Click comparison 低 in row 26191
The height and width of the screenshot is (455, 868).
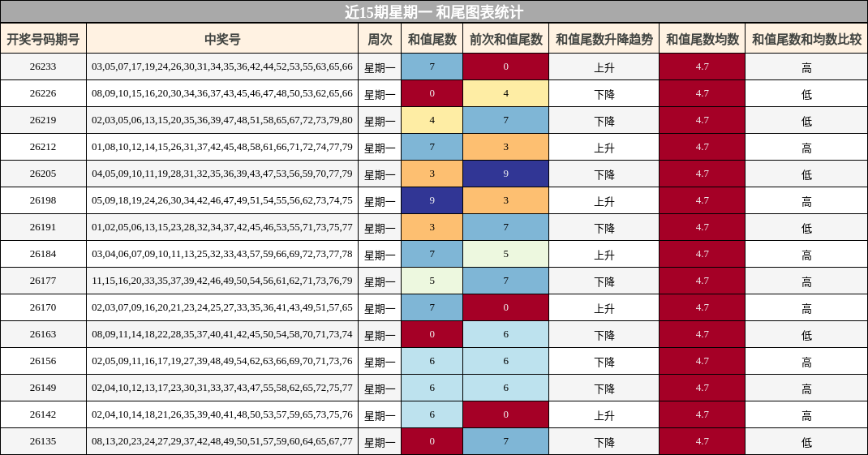click(806, 228)
